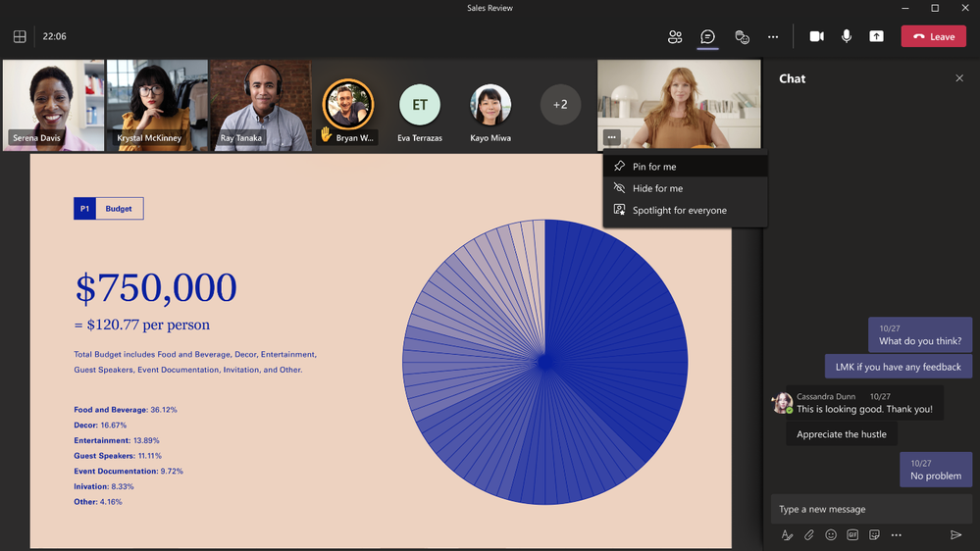Select Hide for me
The height and width of the screenshot is (551, 980).
[685, 188]
